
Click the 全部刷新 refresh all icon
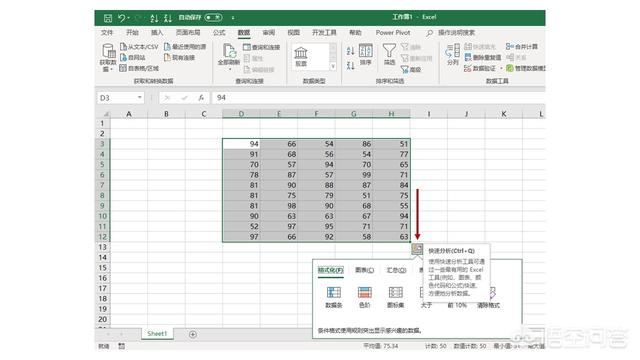coord(229,51)
